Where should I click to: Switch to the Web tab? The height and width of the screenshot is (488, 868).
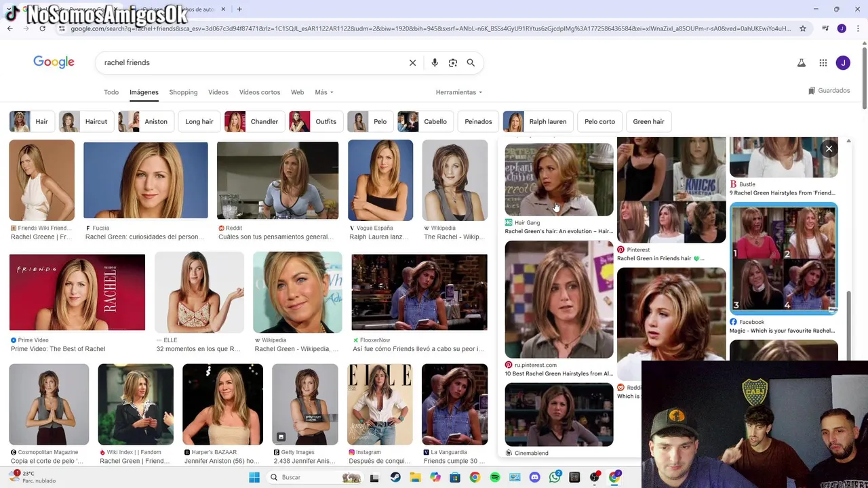(x=297, y=92)
